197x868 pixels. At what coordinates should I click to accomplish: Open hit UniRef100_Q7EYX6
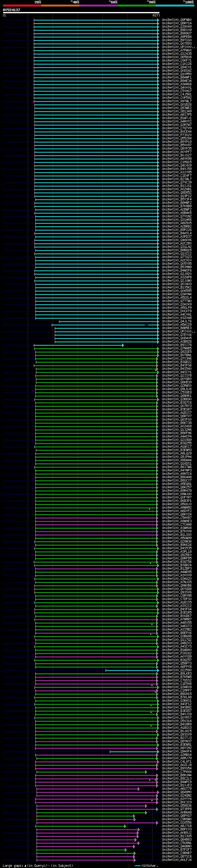click(176, 335)
